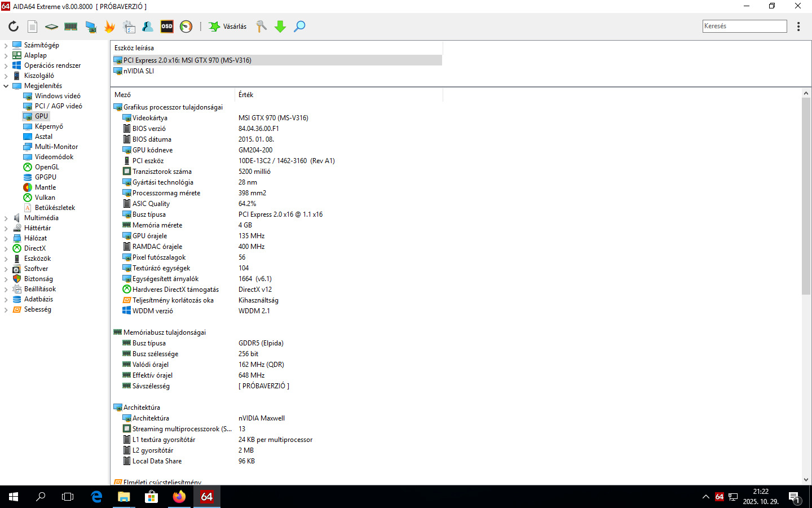Expand the Operációs rendszer node
The image size is (812, 508).
[6, 65]
